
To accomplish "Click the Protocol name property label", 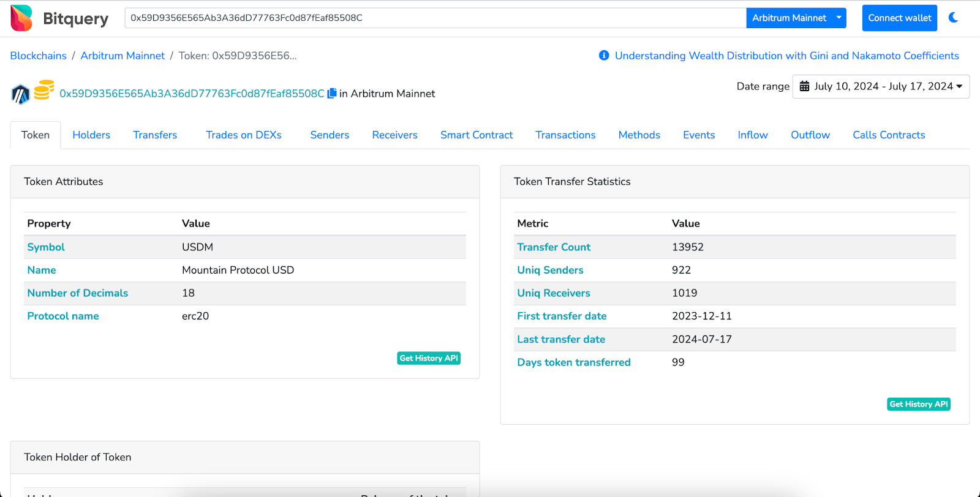I will tap(63, 316).
